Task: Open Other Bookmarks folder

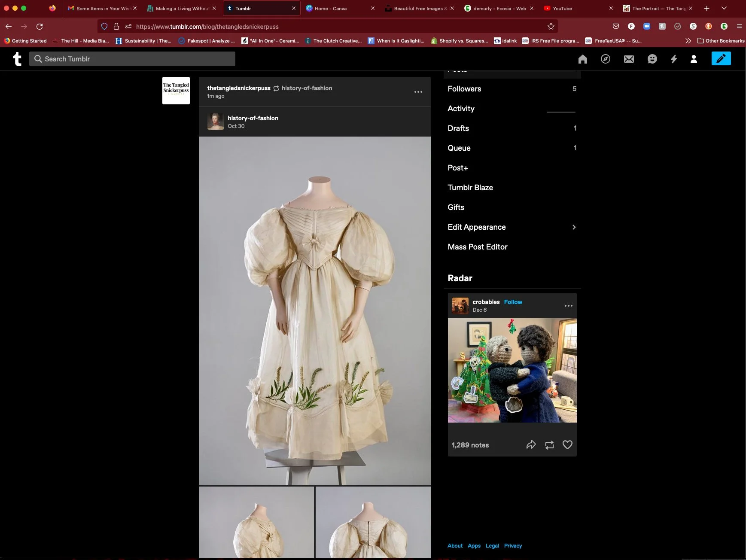Action: point(721,41)
